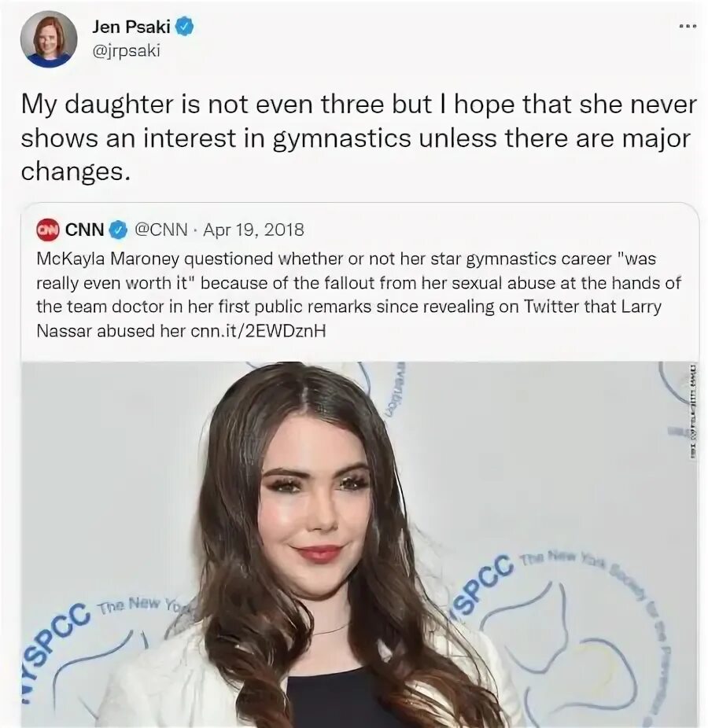
Task: Click CNN's blue verified checkmark
Action: (x=119, y=230)
